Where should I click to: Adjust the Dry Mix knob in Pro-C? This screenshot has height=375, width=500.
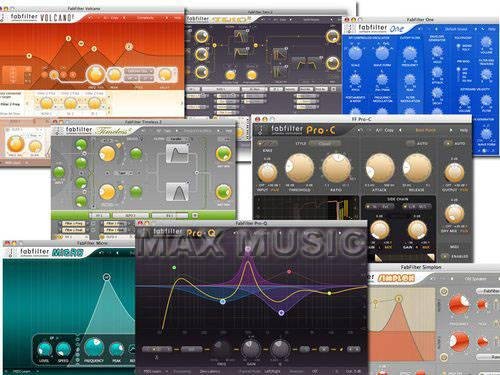(454, 214)
